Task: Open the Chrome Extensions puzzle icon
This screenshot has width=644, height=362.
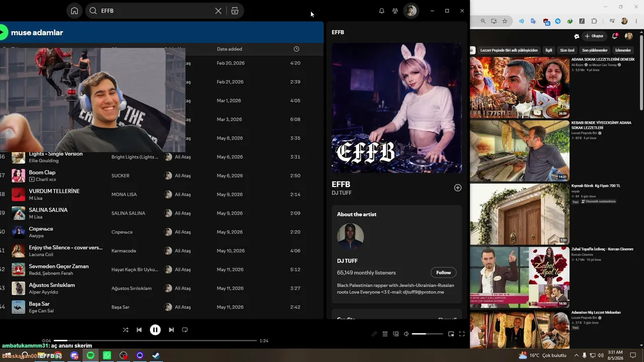Action: click(594, 21)
